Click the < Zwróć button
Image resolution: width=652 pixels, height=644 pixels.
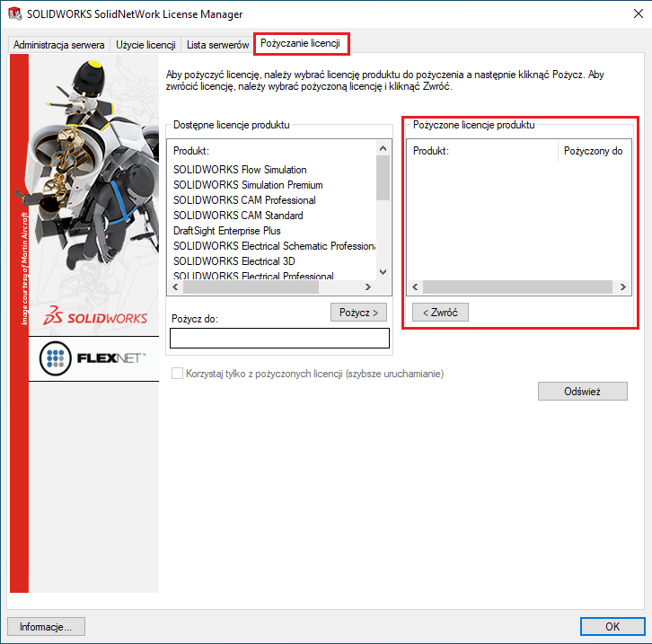tap(440, 313)
